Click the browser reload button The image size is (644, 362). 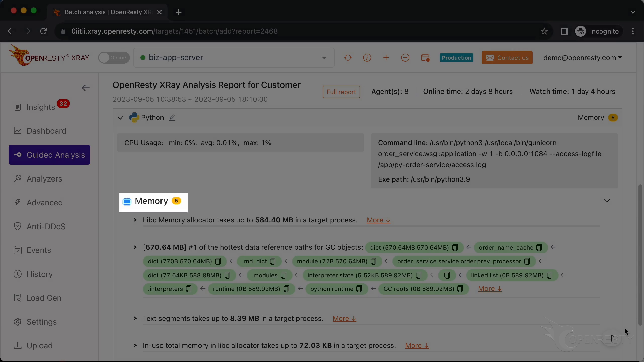click(43, 31)
